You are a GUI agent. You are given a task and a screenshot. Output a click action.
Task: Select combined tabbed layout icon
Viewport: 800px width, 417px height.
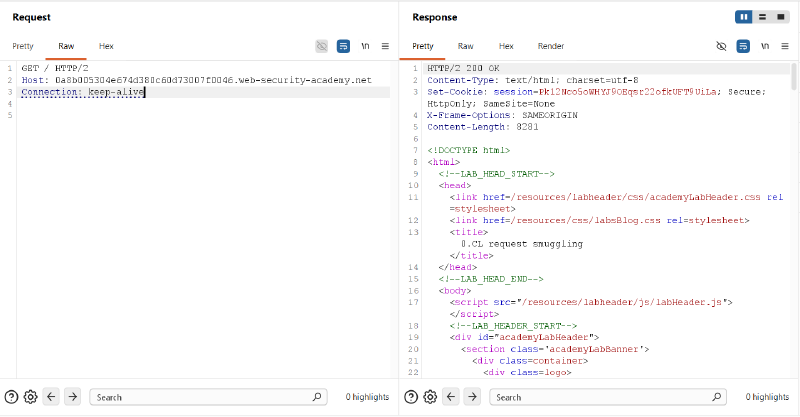click(x=781, y=17)
